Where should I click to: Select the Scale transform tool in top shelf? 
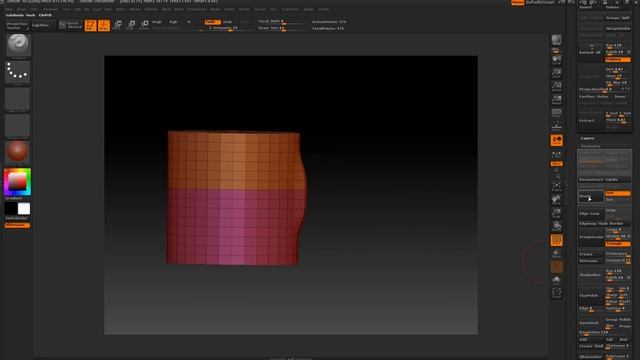[x=131, y=25]
